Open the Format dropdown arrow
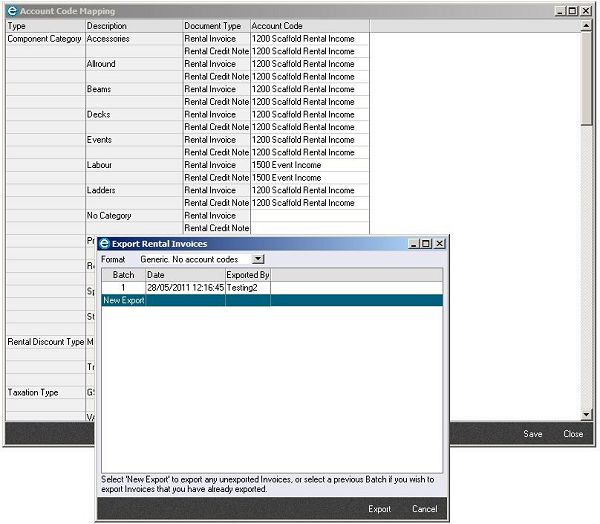This screenshot has width=600, height=524. [257, 259]
